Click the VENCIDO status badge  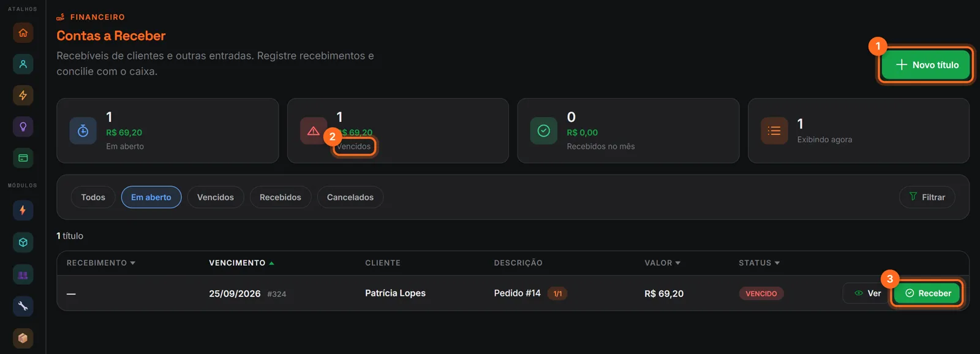coord(761,294)
